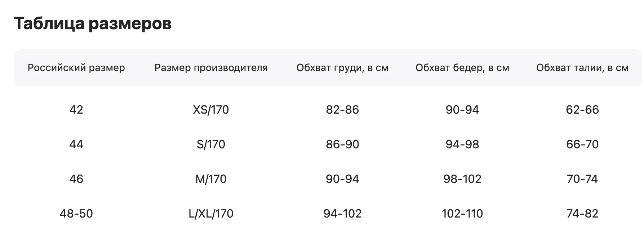The height and width of the screenshot is (250, 644).
Task: Click the XS/170 manufacturer size
Action: point(211,110)
